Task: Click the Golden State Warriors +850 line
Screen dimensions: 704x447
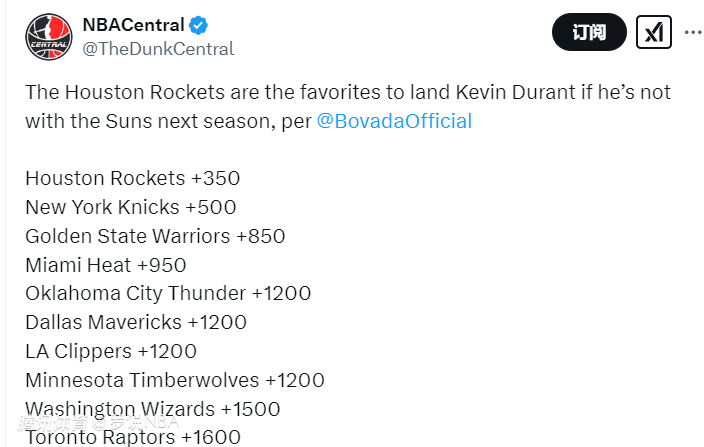Action: point(155,236)
